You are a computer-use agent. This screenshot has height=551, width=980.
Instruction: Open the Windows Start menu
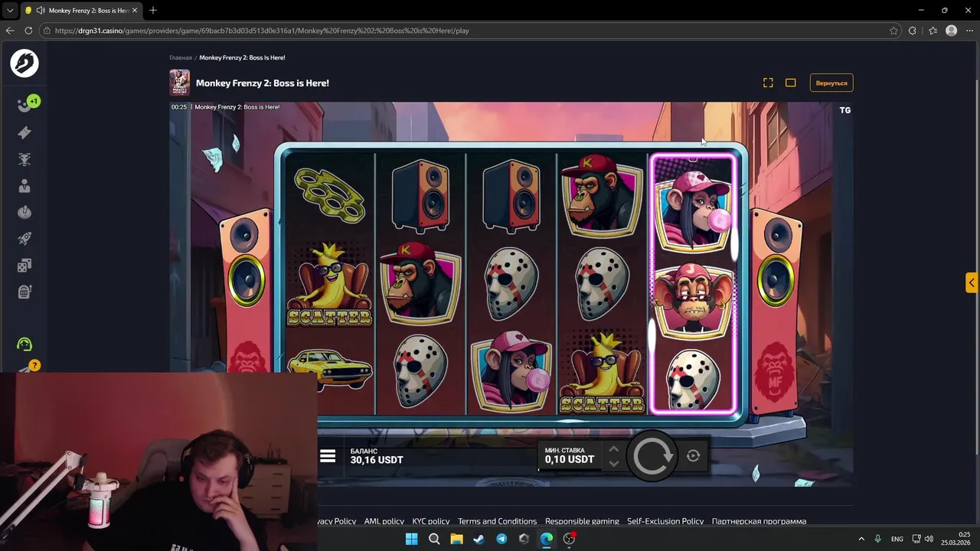coord(411,539)
